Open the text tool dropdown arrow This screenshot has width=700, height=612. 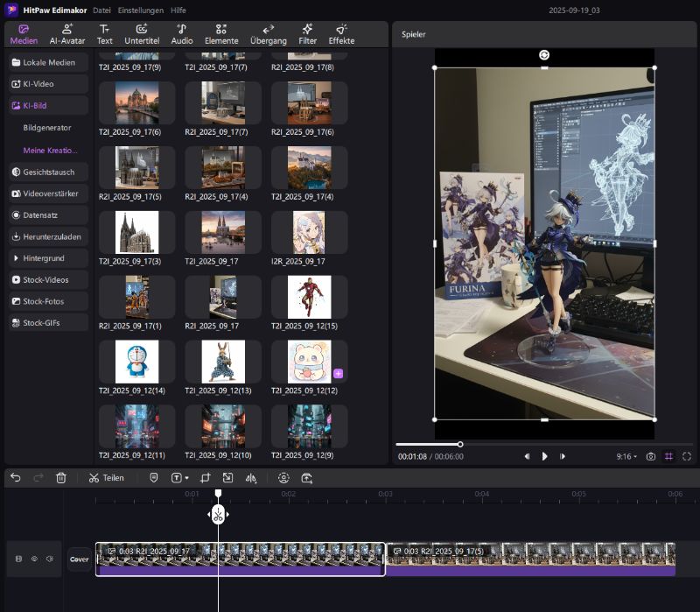tap(187, 478)
